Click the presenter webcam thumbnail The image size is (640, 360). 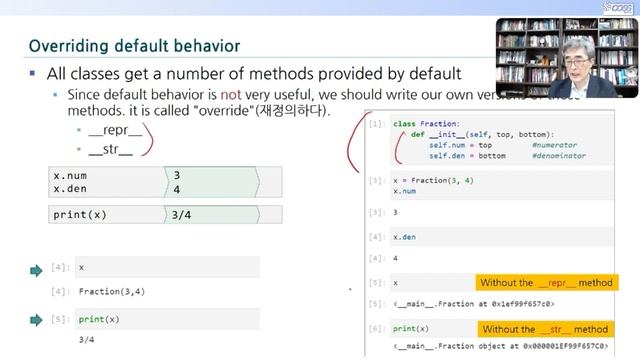point(567,58)
